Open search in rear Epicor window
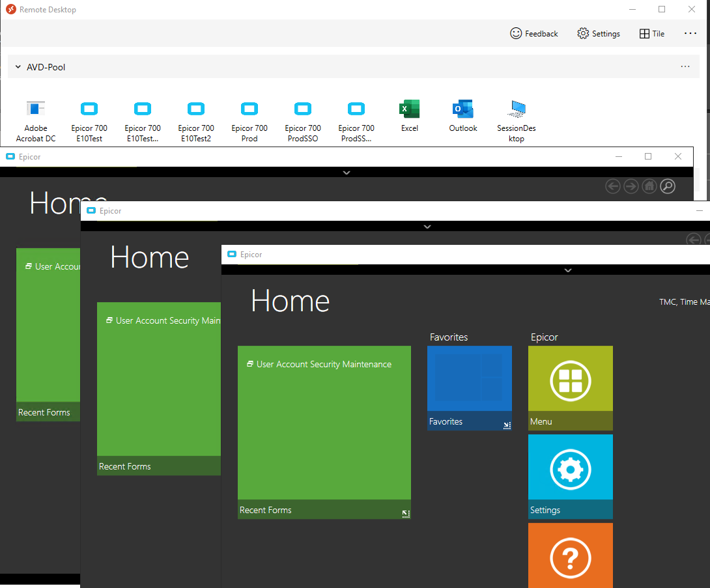Viewport: 710px width, 588px height. 668,186
